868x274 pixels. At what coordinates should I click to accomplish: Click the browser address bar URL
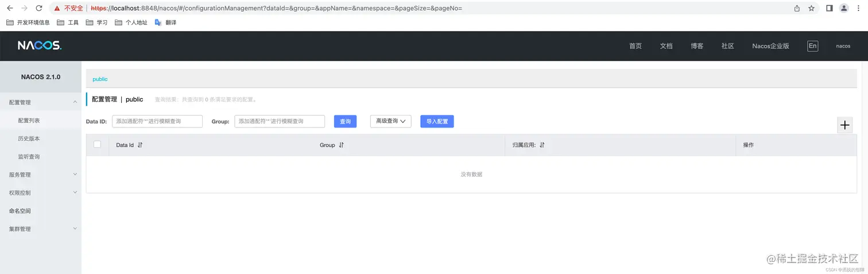click(x=276, y=9)
